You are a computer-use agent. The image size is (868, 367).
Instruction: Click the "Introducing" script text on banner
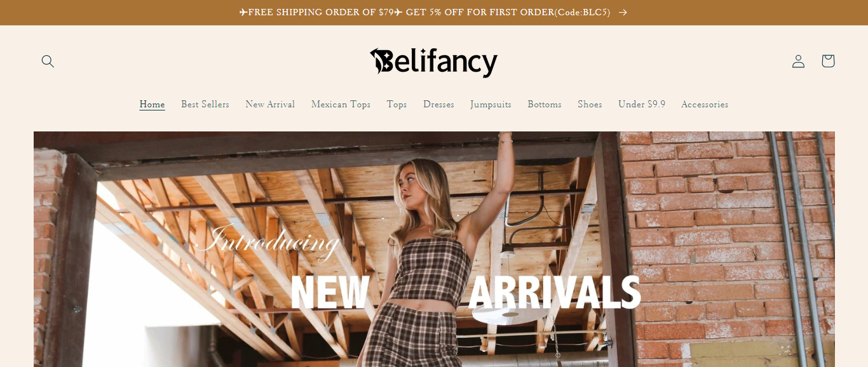coord(268,242)
